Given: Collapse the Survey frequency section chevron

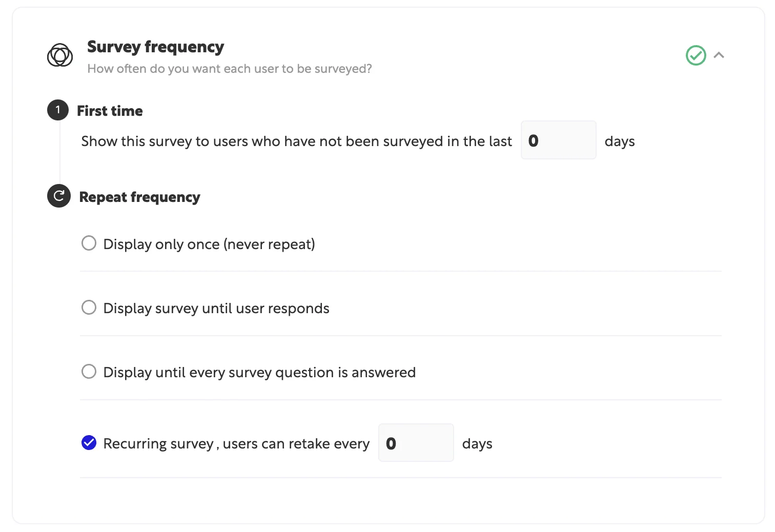Looking at the screenshot, I should pyautogui.click(x=719, y=55).
